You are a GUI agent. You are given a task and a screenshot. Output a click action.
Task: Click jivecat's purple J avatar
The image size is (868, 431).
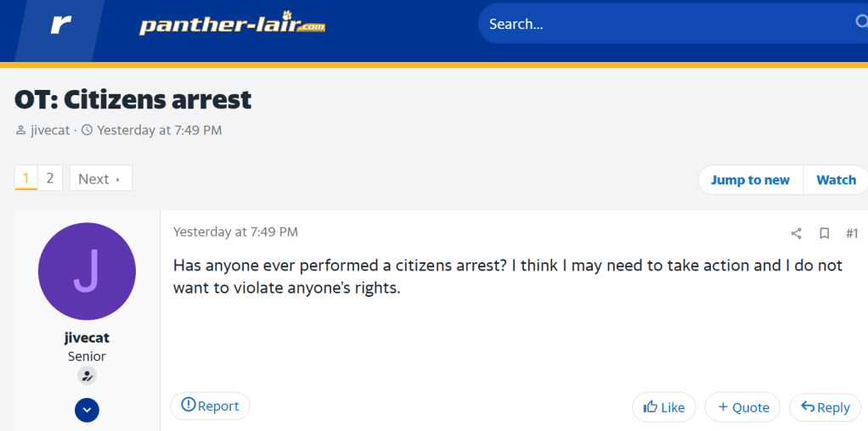(x=87, y=271)
